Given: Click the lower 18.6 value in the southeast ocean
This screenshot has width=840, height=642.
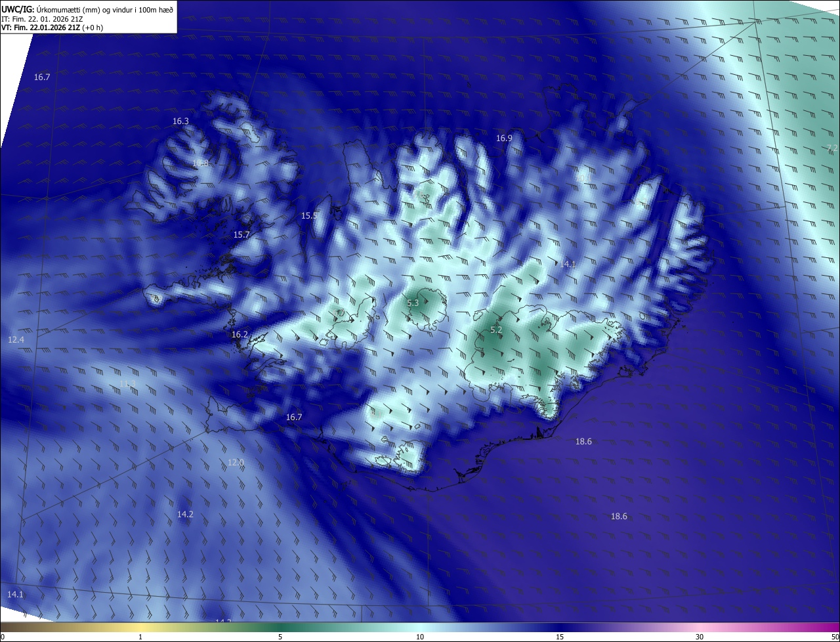Looking at the screenshot, I should [x=619, y=517].
